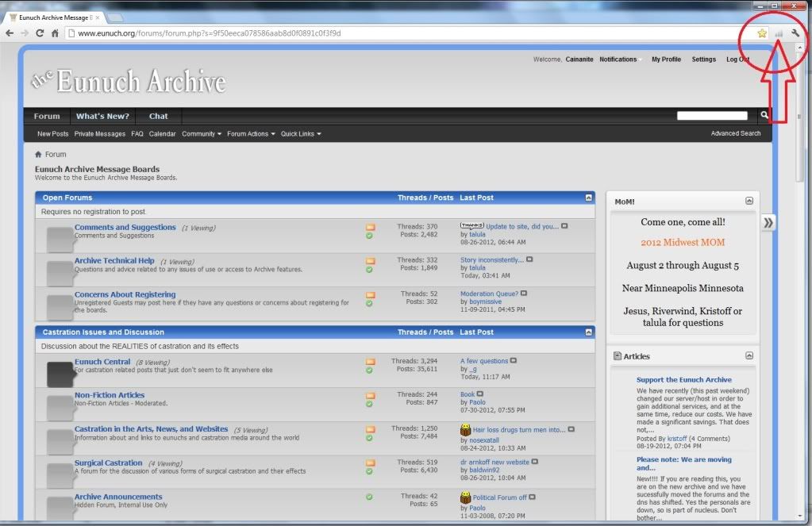Image resolution: width=812 pixels, height=526 pixels.
Task: Open the Chrome wrench menu
Action: tap(795, 33)
